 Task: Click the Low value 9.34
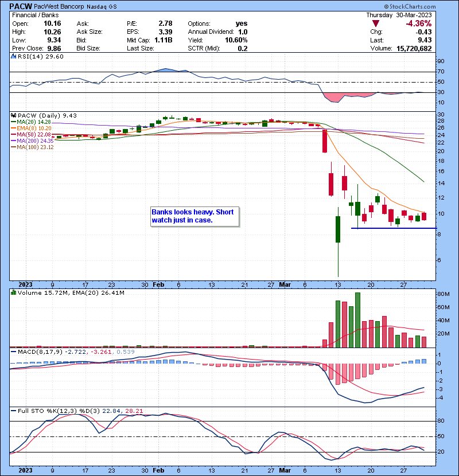pos(54,40)
